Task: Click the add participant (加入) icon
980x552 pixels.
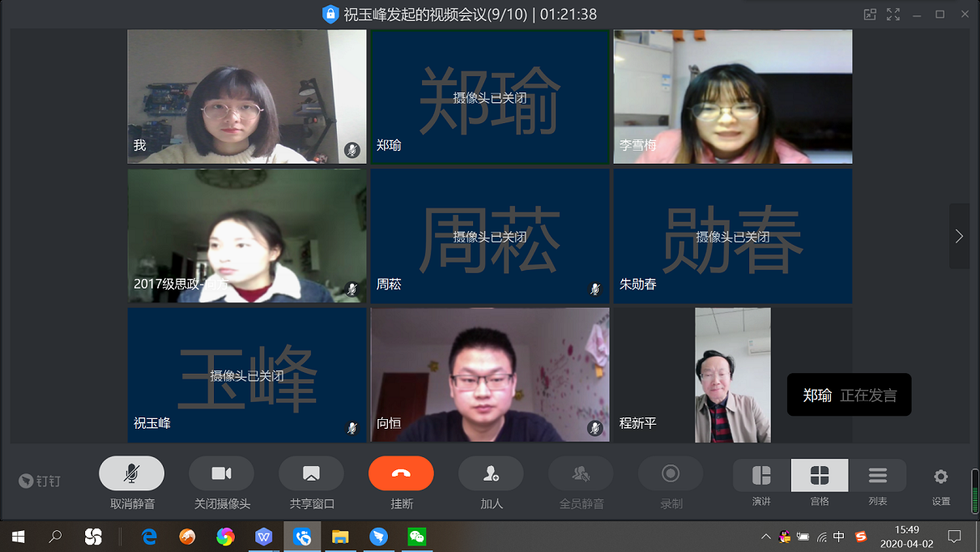Action: point(491,474)
